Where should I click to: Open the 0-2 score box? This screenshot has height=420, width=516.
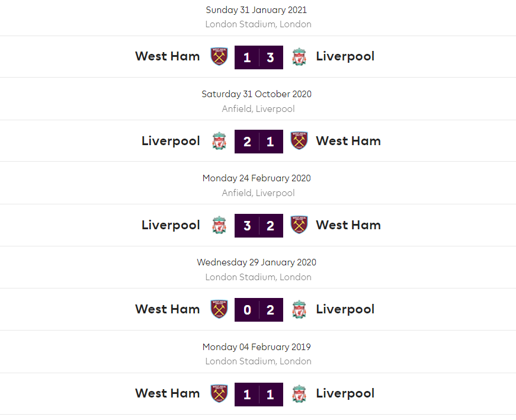259,310
